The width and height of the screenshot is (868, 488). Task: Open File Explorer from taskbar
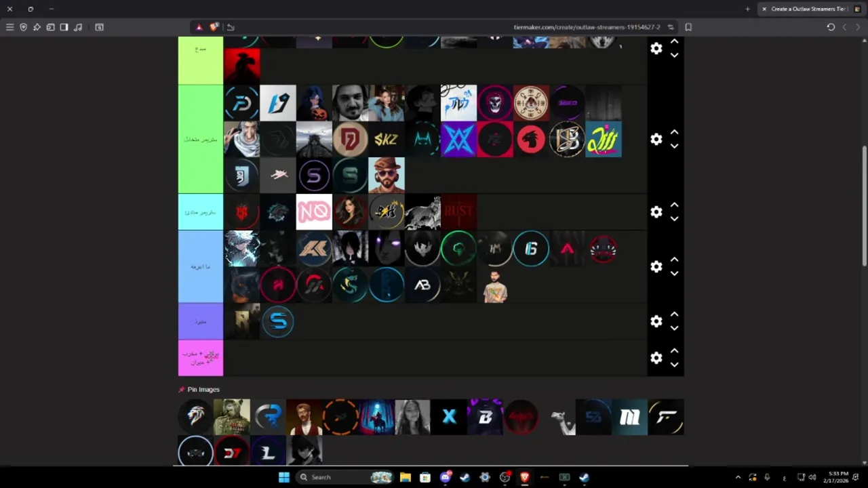(405, 477)
